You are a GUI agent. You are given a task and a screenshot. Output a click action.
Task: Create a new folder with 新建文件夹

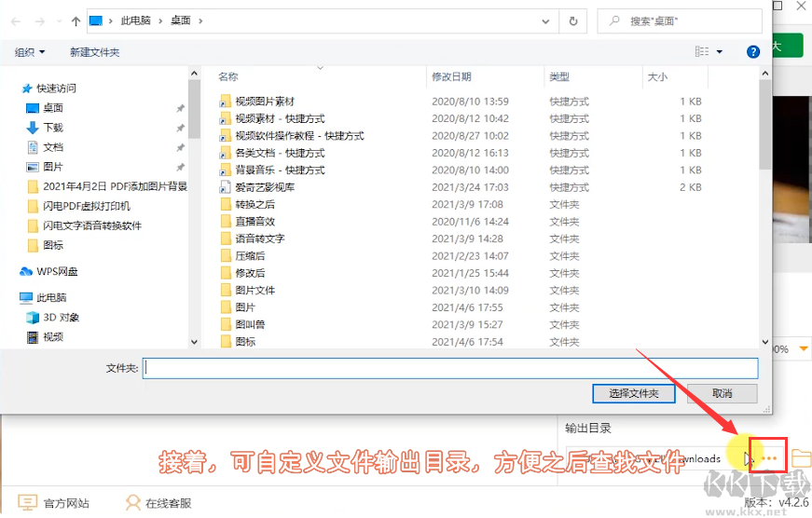94,52
